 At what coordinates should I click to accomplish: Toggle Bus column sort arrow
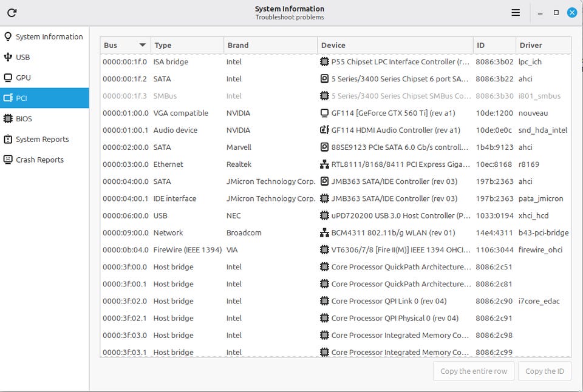tap(143, 46)
